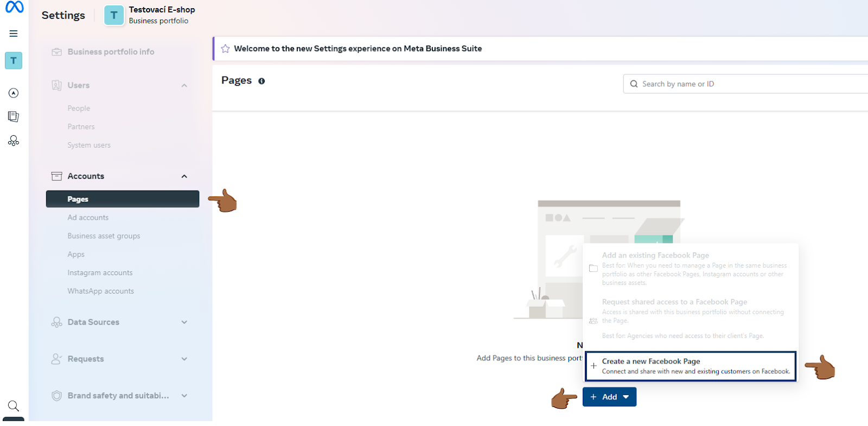Image resolution: width=868 pixels, height=426 pixels.
Task: Click the Testovací E-shop T avatar
Action: coord(114,15)
